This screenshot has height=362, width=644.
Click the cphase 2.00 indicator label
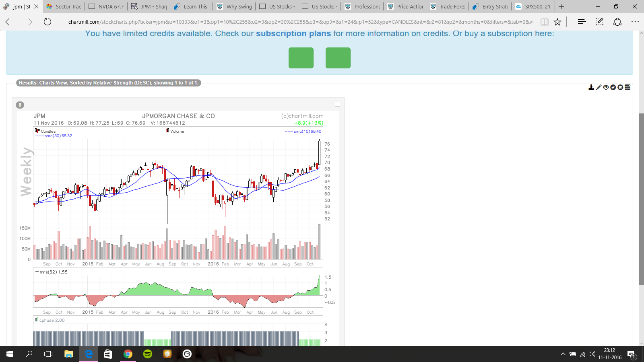(x=52, y=320)
